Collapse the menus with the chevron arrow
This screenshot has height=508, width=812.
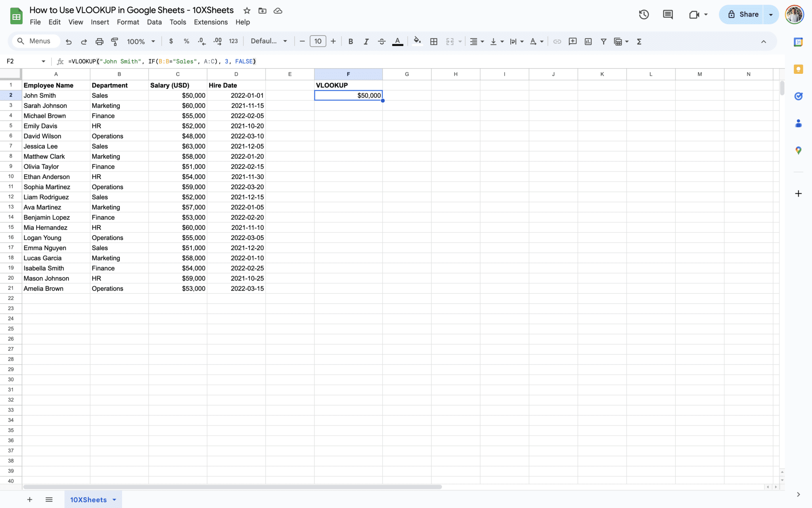[763, 41]
